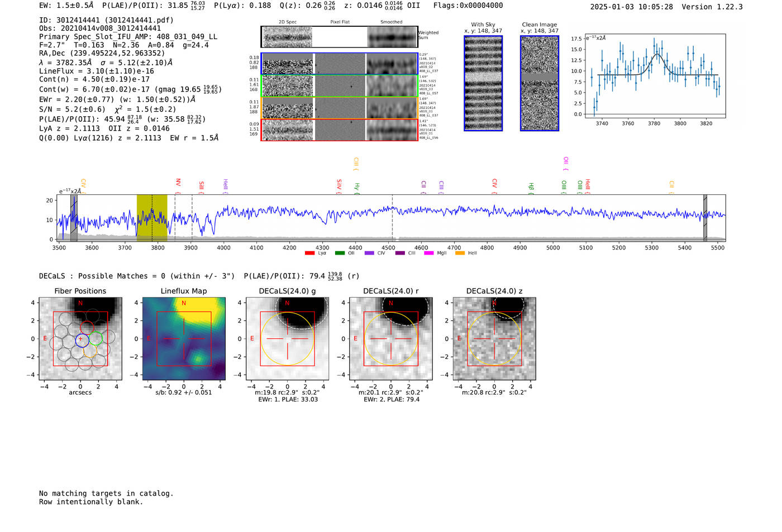The width and height of the screenshot is (782, 532).
Task: Click the red Lyα legend swatch
Action: click(x=309, y=253)
